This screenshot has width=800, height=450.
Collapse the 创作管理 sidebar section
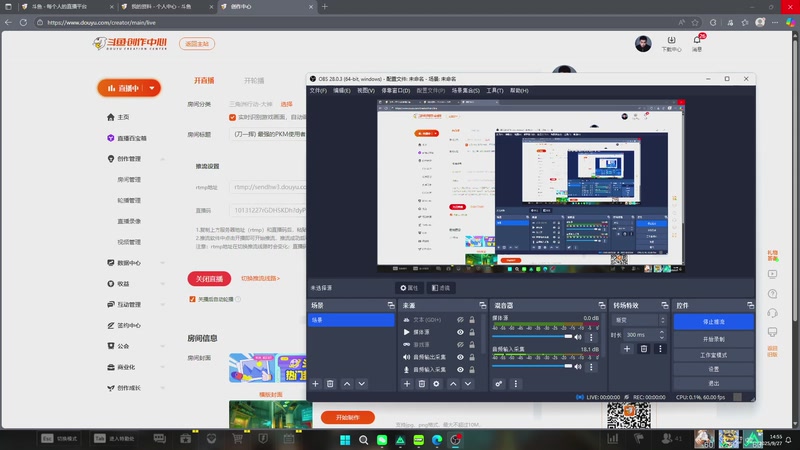tap(163, 159)
